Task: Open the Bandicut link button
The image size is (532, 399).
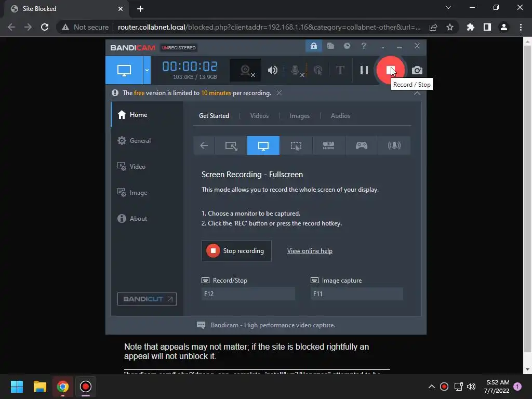Action: (147, 299)
